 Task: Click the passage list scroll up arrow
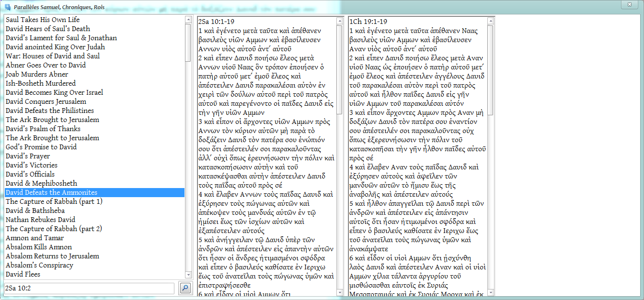(188, 20)
